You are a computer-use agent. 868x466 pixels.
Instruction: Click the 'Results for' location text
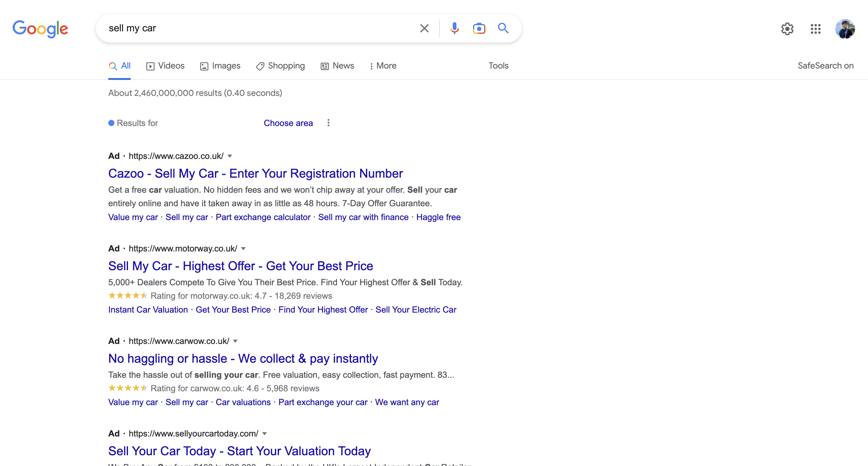(x=137, y=123)
